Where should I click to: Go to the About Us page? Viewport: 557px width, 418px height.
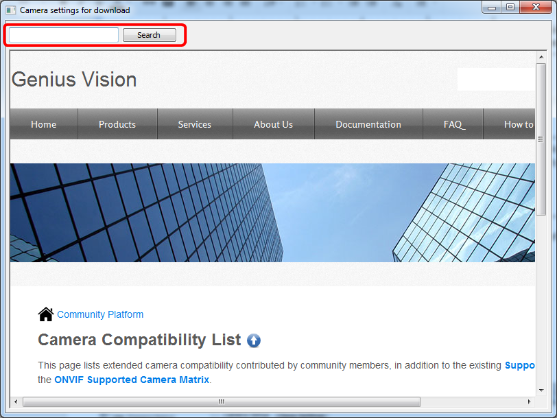coord(273,124)
